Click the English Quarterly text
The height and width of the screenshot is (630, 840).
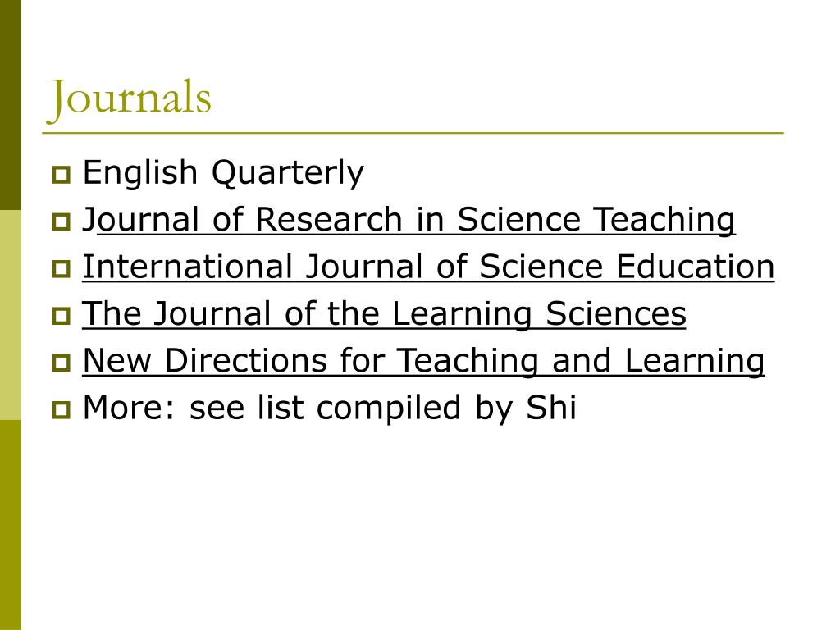coord(223,173)
